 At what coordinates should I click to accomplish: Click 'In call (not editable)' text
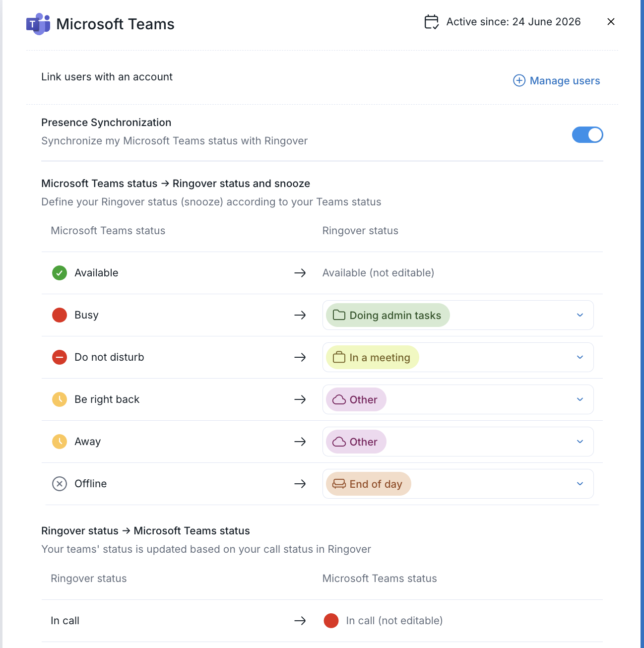click(x=394, y=621)
